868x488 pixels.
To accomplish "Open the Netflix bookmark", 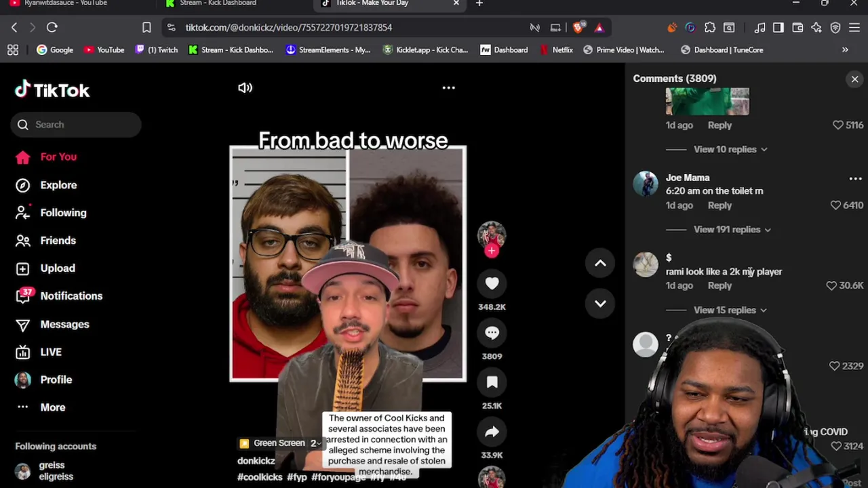I will click(x=556, y=49).
